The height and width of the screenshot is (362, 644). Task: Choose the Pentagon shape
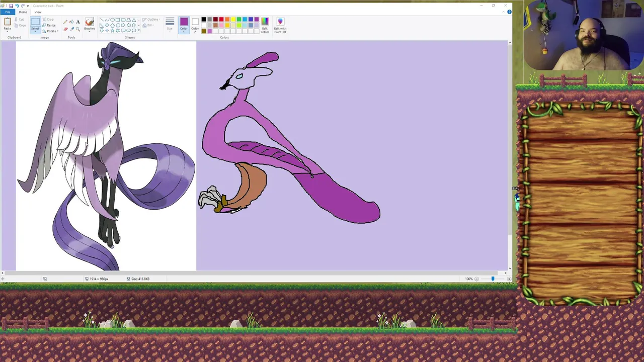click(x=112, y=25)
